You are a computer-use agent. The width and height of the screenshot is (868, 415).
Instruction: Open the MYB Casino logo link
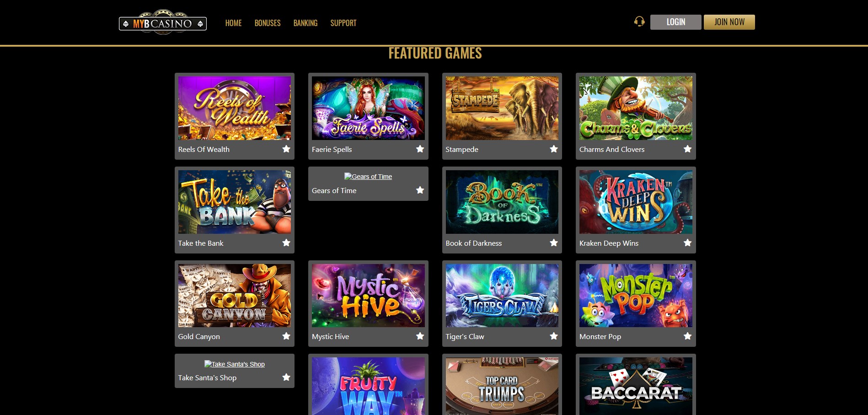(x=163, y=22)
